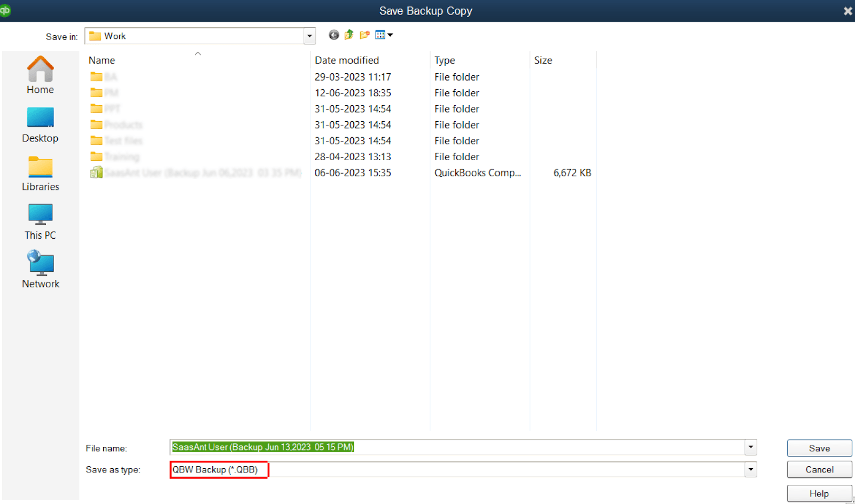Open Libraries from the places sidebar
The image size is (855, 504).
click(x=40, y=174)
